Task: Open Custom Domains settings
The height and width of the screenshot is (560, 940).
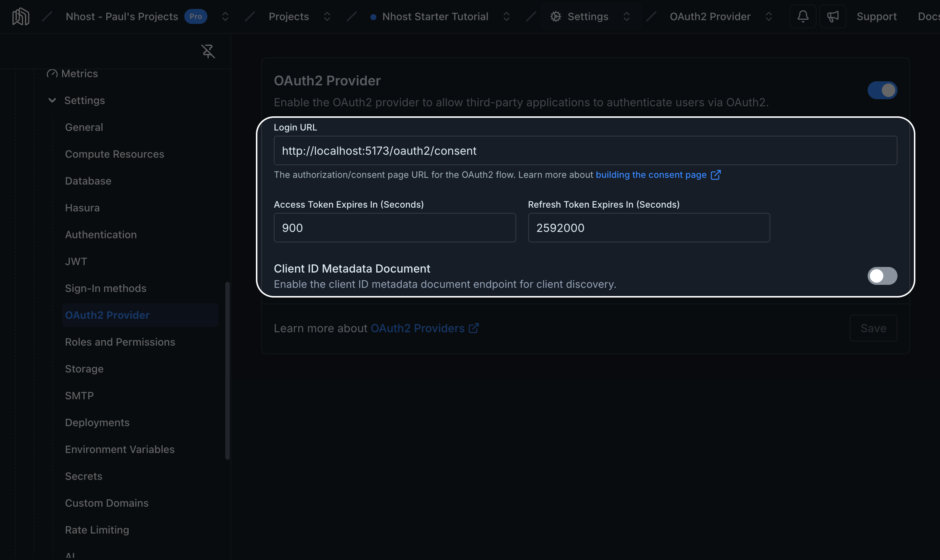Action: pyautogui.click(x=106, y=503)
